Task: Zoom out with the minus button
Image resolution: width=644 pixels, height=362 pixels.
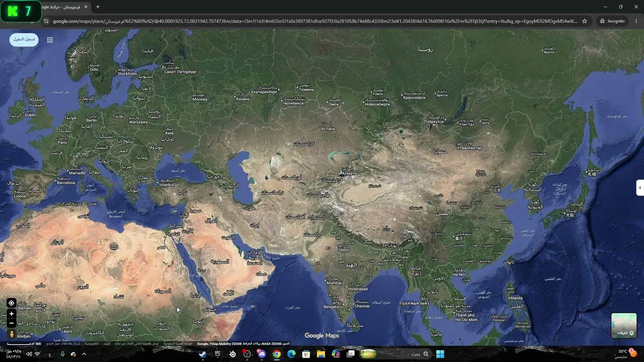Action: click(x=11, y=323)
